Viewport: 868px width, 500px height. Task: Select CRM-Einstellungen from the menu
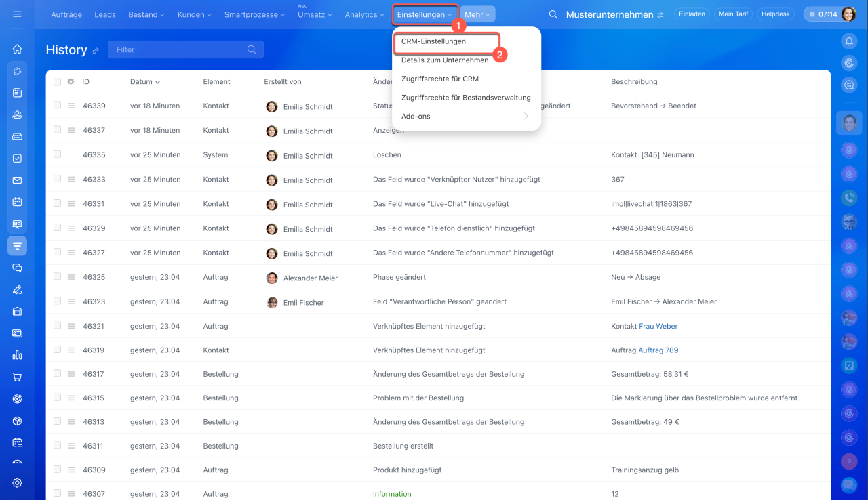tap(434, 41)
